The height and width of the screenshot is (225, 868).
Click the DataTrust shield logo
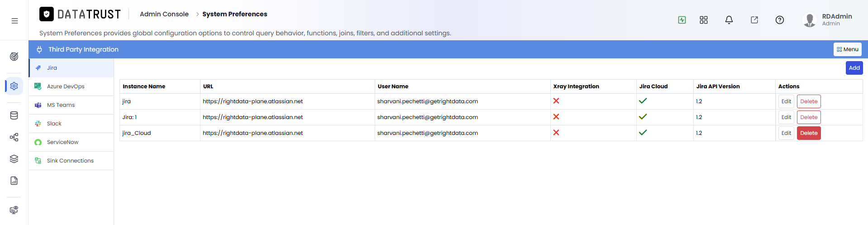pos(47,14)
